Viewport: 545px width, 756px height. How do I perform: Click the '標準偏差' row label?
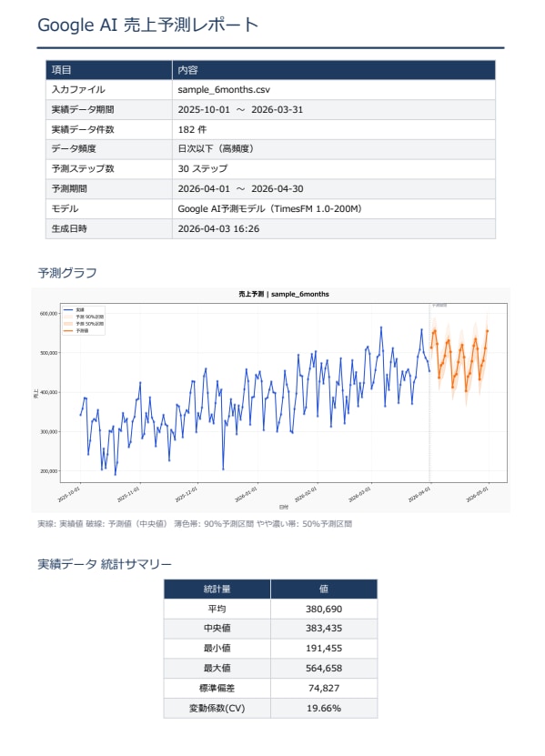coord(217,689)
